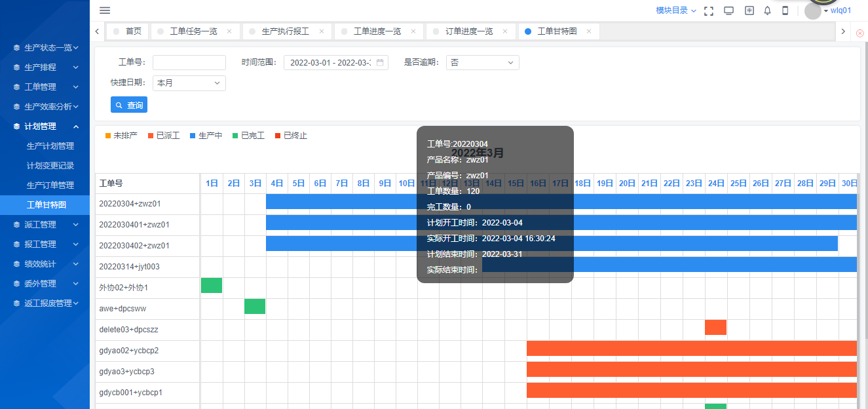868x409 pixels.
Task: Click the orange Gantt bar for delete03+dpcszz
Action: [715, 327]
